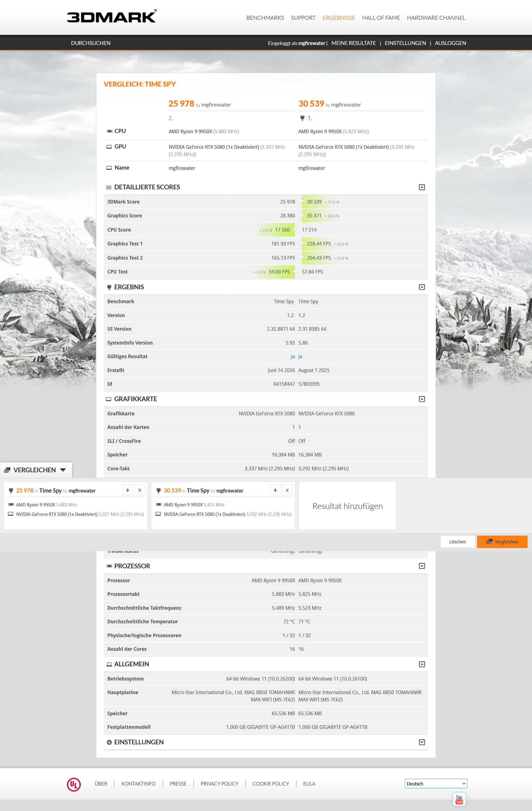Screen dimensions: 532x811
Task: Click the Prozessor section chip icon
Action: coord(109,566)
